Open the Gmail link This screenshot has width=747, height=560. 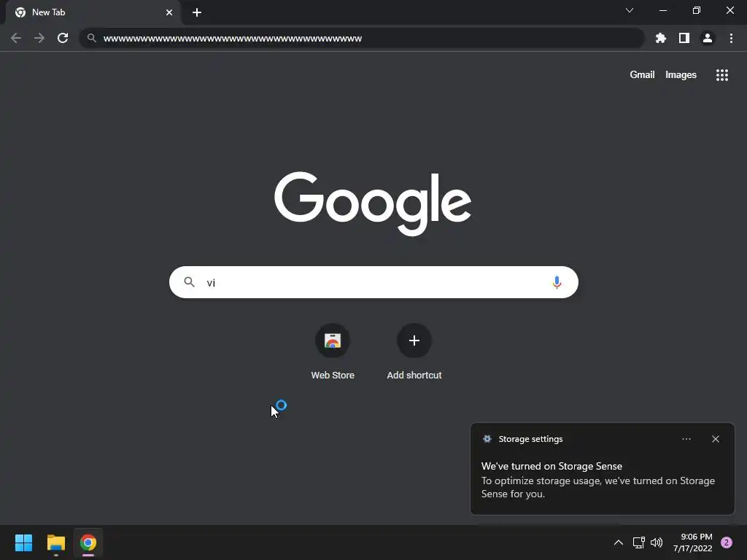[642, 75]
